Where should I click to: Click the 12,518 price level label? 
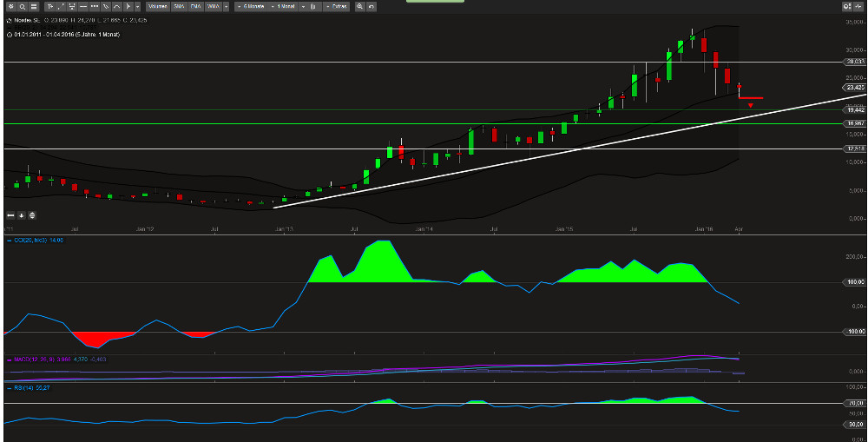point(854,148)
